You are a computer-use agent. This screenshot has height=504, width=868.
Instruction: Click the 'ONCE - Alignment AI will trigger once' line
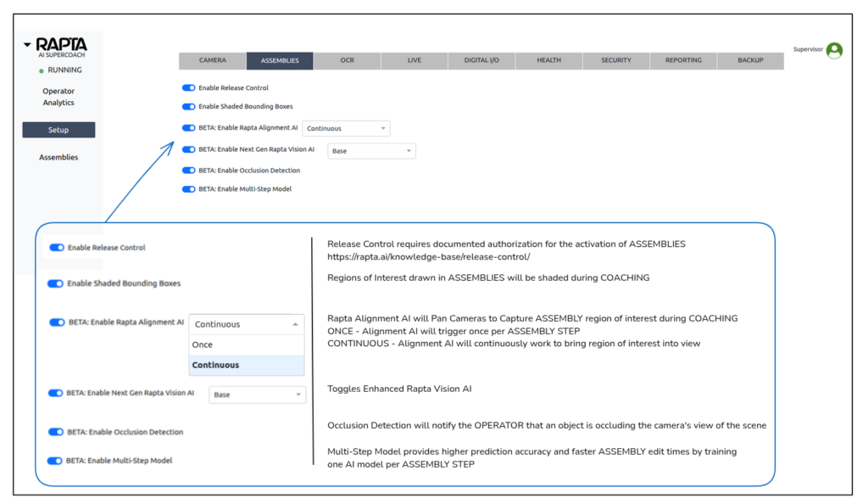click(x=453, y=331)
